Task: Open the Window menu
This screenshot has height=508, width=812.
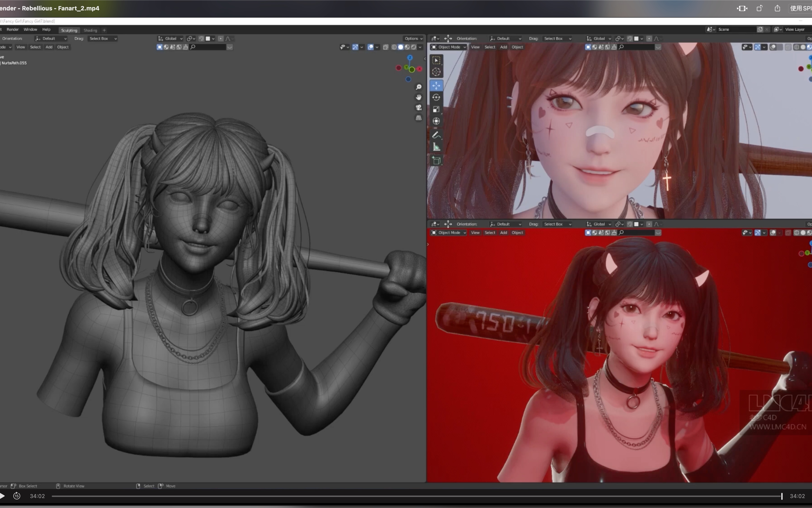Action: 30,30
